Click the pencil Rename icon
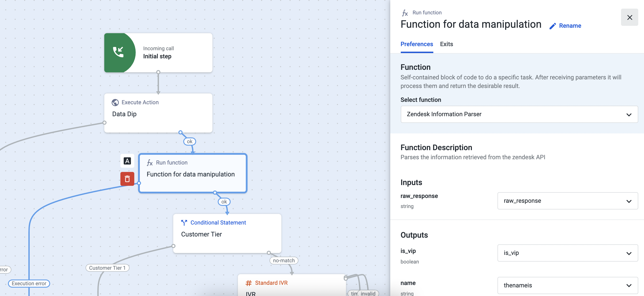 click(553, 26)
